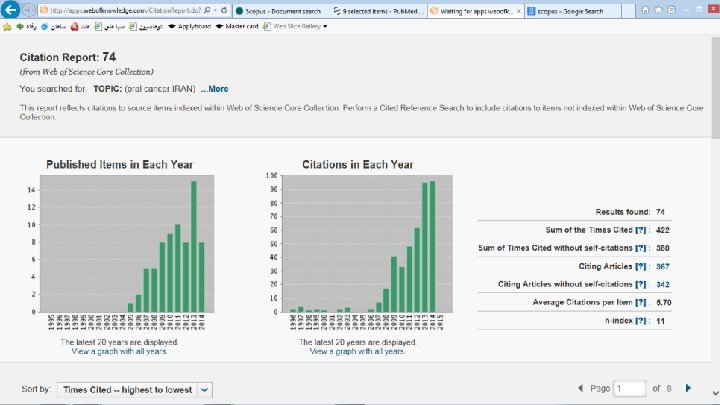Click the page number input field
The image size is (720, 405).
click(x=630, y=388)
